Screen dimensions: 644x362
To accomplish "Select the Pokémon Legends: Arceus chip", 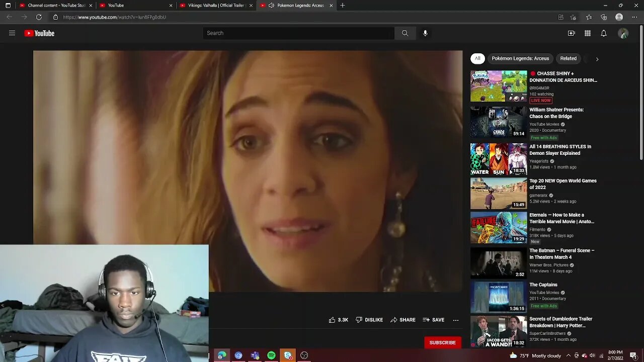I will pos(520,58).
